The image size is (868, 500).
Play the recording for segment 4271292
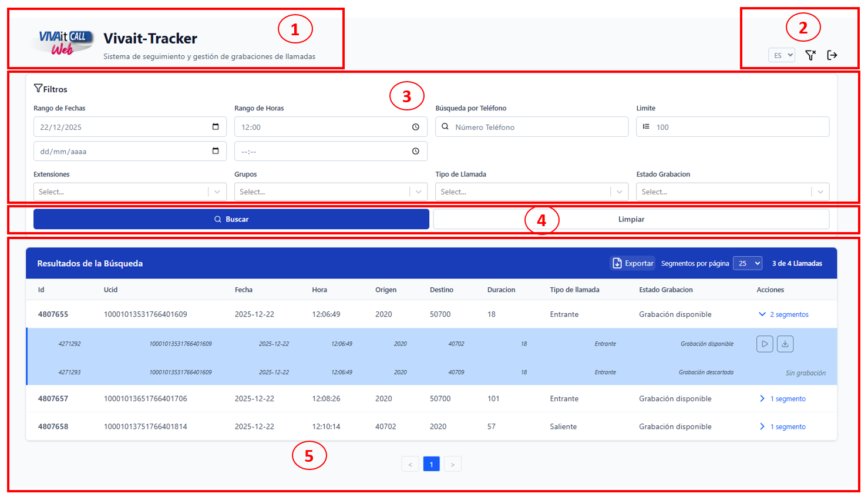coord(765,344)
